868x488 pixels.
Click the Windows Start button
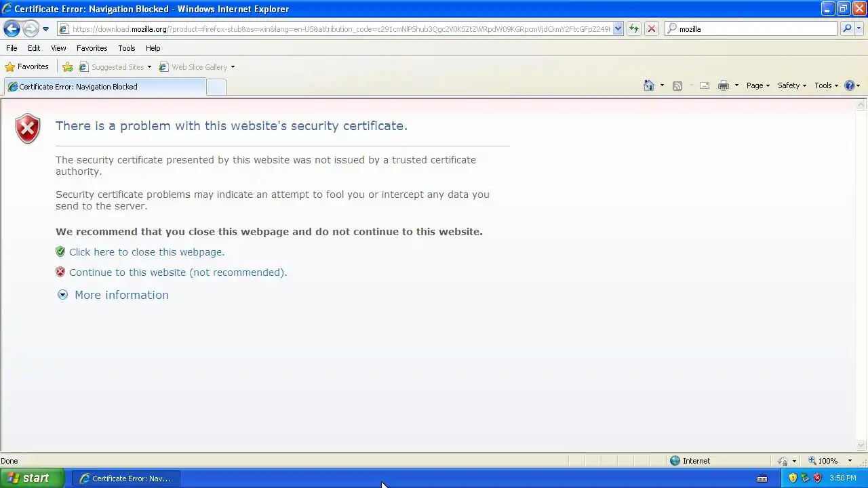pyautogui.click(x=32, y=478)
